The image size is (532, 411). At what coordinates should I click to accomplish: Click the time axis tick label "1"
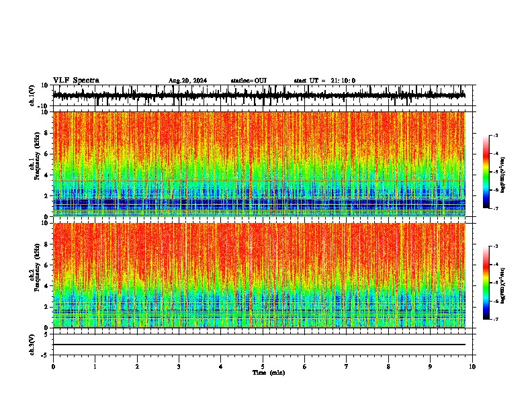(95, 367)
